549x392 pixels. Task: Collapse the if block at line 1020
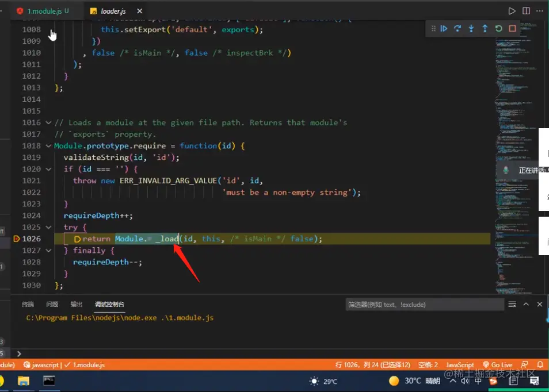(x=48, y=169)
